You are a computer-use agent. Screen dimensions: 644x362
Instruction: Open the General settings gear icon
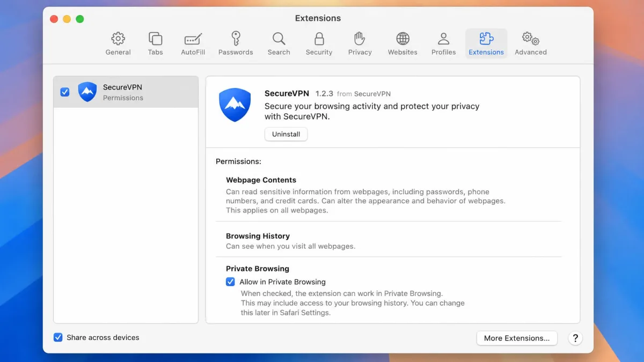click(x=118, y=39)
